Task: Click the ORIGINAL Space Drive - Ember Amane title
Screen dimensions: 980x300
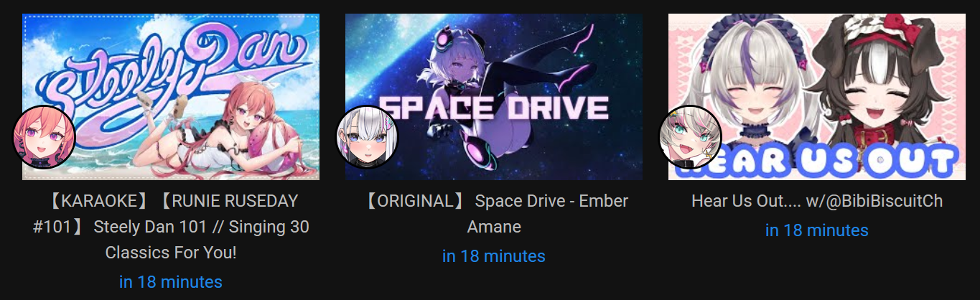Action: 494,214
